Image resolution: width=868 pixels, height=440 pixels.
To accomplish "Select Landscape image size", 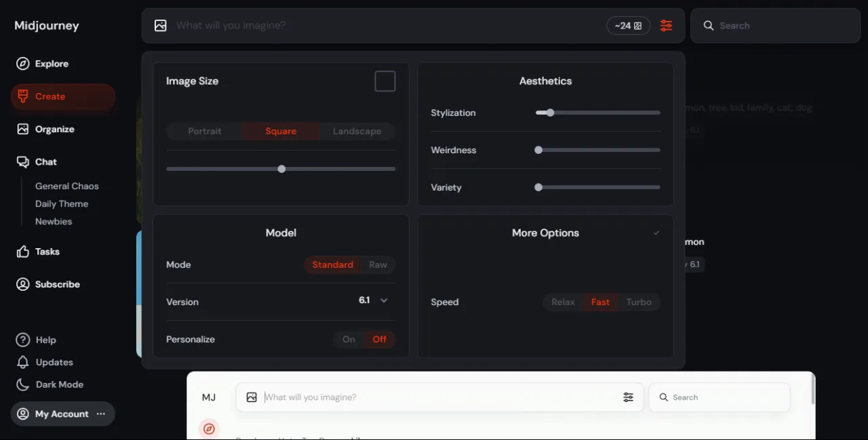I will pyautogui.click(x=357, y=131).
